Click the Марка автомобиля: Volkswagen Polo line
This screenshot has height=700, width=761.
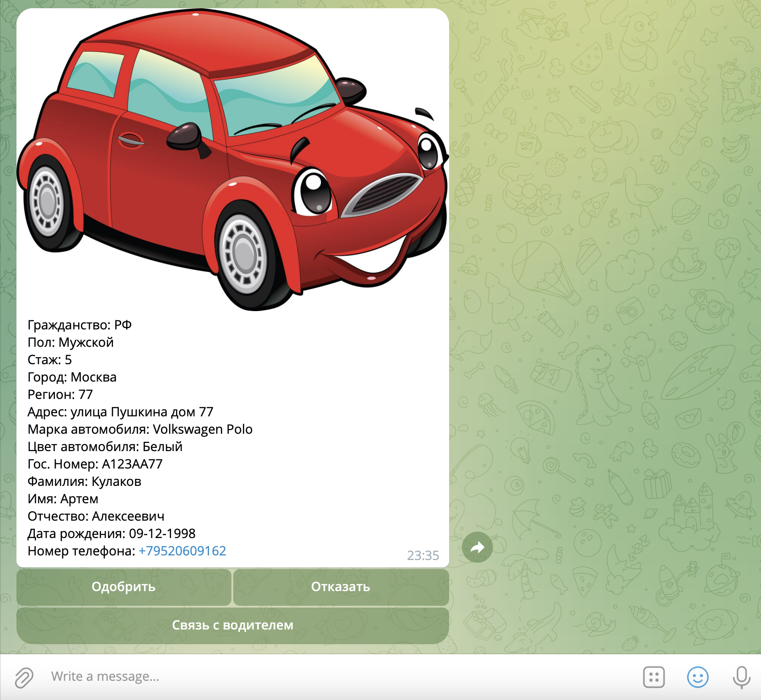click(x=140, y=429)
